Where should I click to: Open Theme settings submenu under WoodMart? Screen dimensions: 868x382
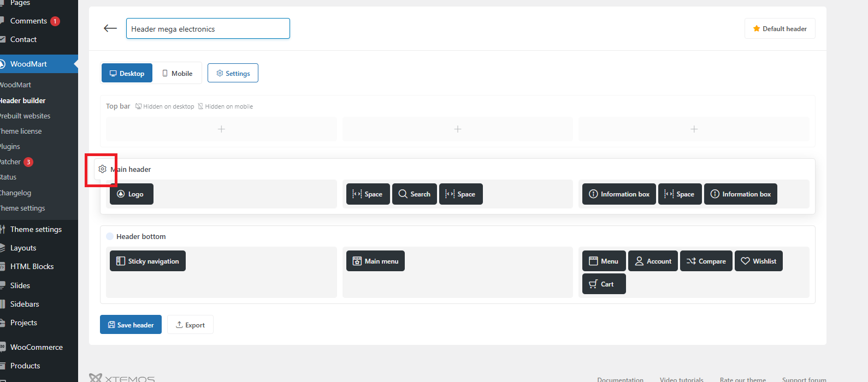coord(22,208)
